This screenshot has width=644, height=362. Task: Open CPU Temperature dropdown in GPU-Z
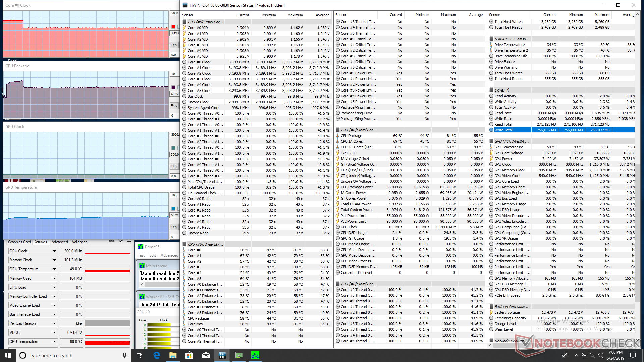pyautogui.click(x=54, y=342)
